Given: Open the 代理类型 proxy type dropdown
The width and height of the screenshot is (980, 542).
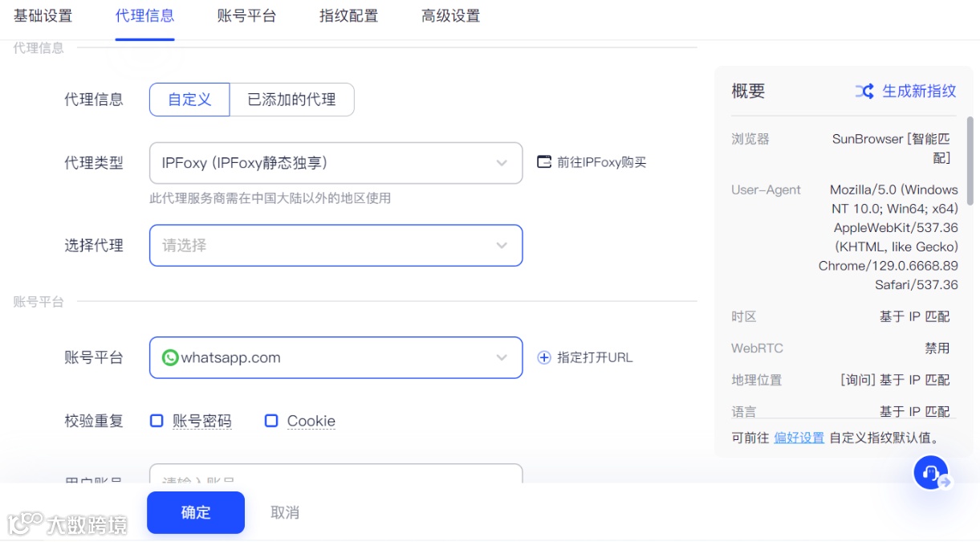Looking at the screenshot, I should [335, 162].
